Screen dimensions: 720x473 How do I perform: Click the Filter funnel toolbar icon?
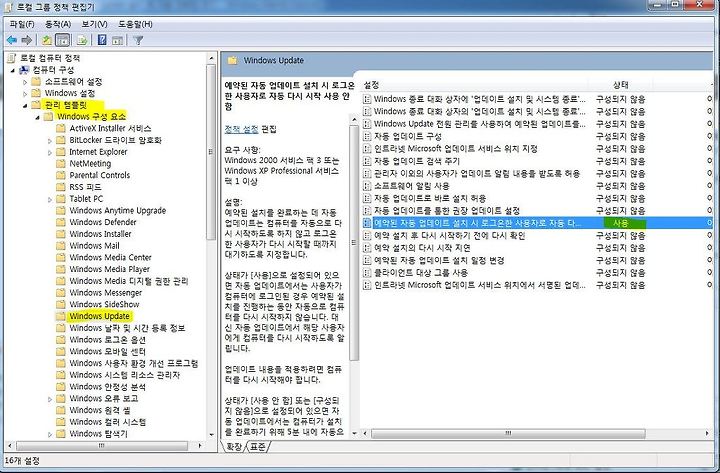(138, 40)
